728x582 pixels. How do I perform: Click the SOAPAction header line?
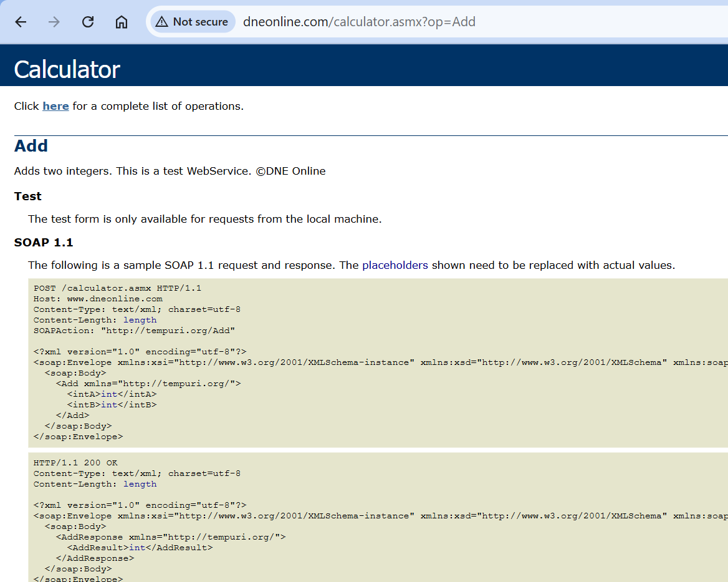click(134, 331)
